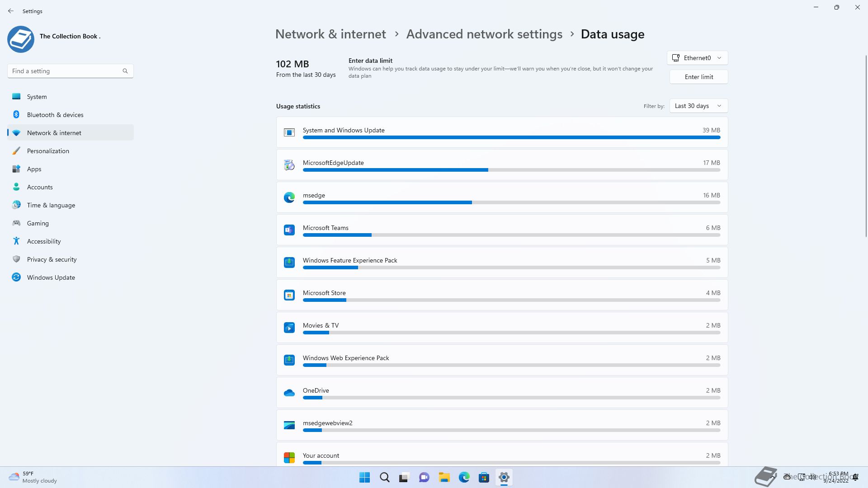Click the vertical scrollbar on the page
Image resolution: width=868 pixels, height=488 pixels.
866,145
